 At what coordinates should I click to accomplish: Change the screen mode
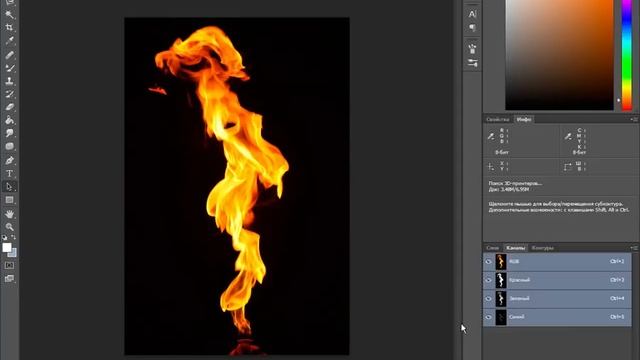click(x=9, y=279)
